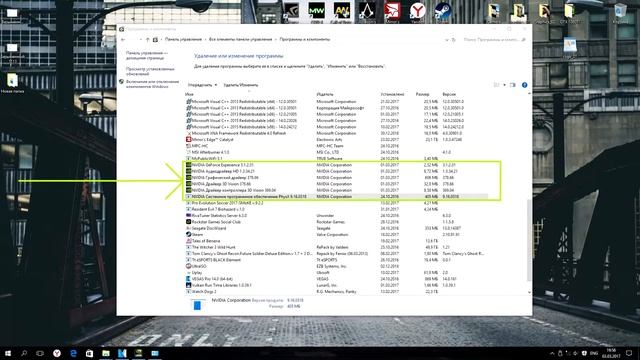Open Mirror's Edge desktop shortcut
The image size is (640, 360).
pyautogui.click(x=392, y=11)
